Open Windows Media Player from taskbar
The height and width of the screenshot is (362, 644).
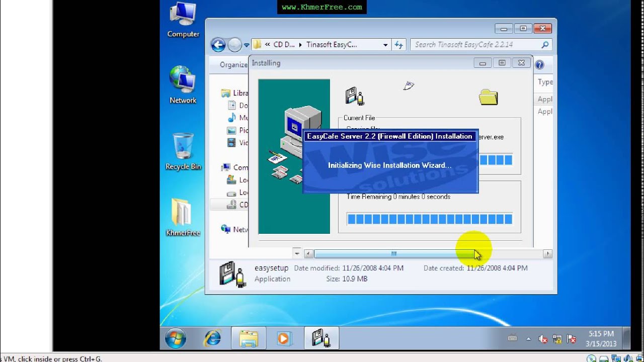point(284,338)
